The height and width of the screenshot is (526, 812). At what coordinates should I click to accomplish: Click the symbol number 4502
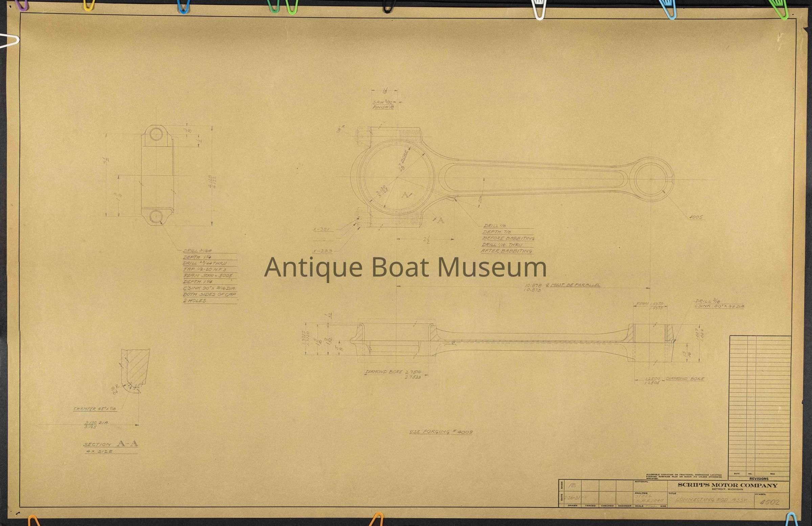pyautogui.click(x=770, y=502)
